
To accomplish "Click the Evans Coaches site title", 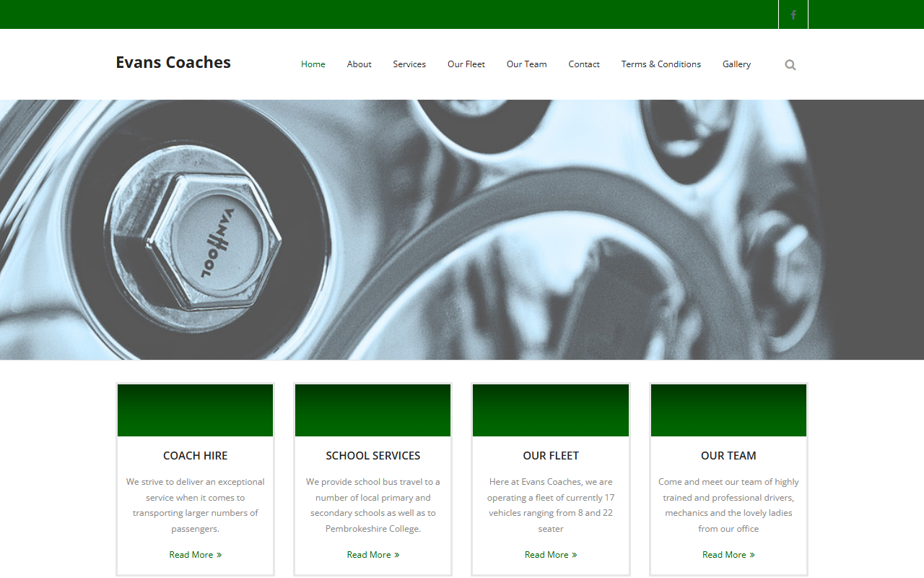I will (173, 63).
